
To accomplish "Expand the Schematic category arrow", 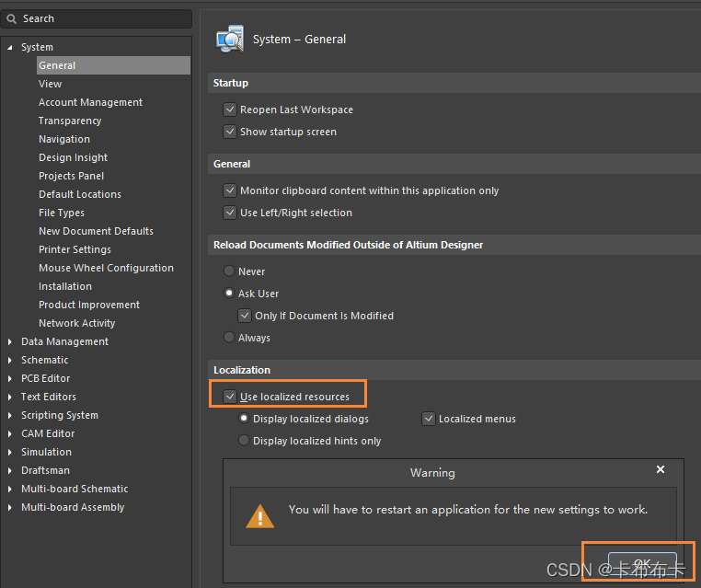I will tap(10, 360).
